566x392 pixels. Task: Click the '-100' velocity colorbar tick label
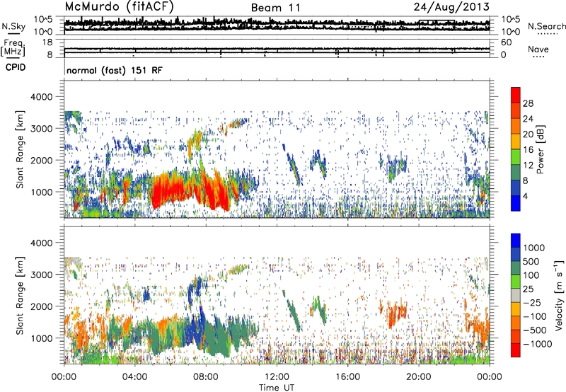[534, 316]
